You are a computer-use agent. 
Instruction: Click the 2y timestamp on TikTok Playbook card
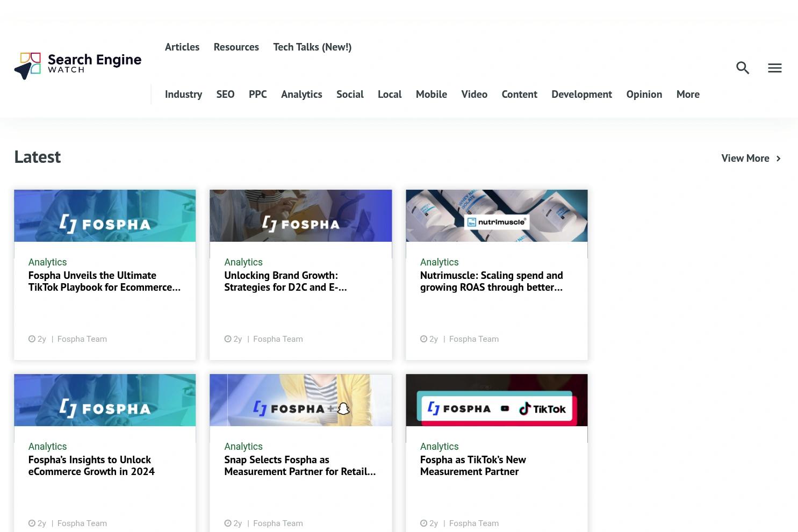click(37, 339)
